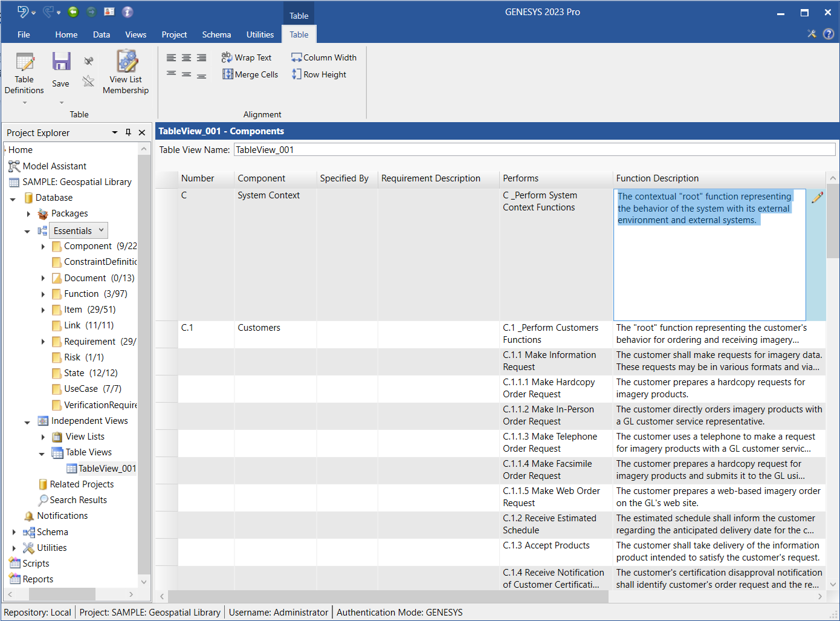Click the Row Height button
840x621 pixels.
(319, 74)
